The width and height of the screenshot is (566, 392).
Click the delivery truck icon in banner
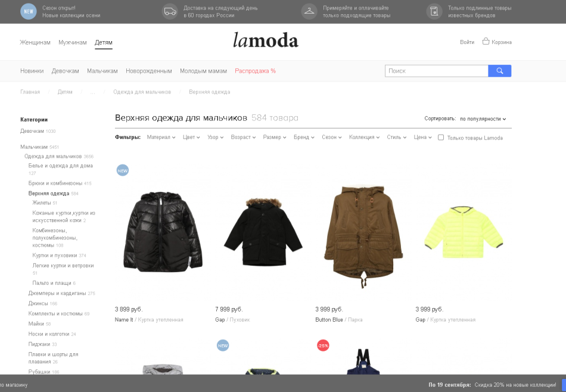pyautogui.click(x=170, y=11)
